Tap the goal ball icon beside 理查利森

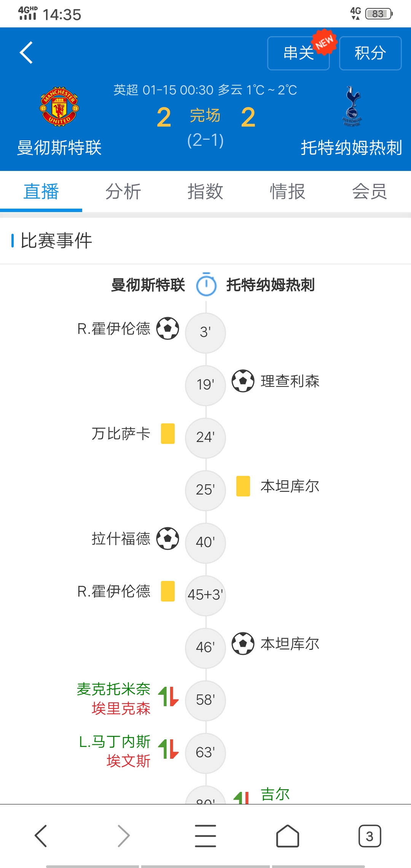[243, 381]
